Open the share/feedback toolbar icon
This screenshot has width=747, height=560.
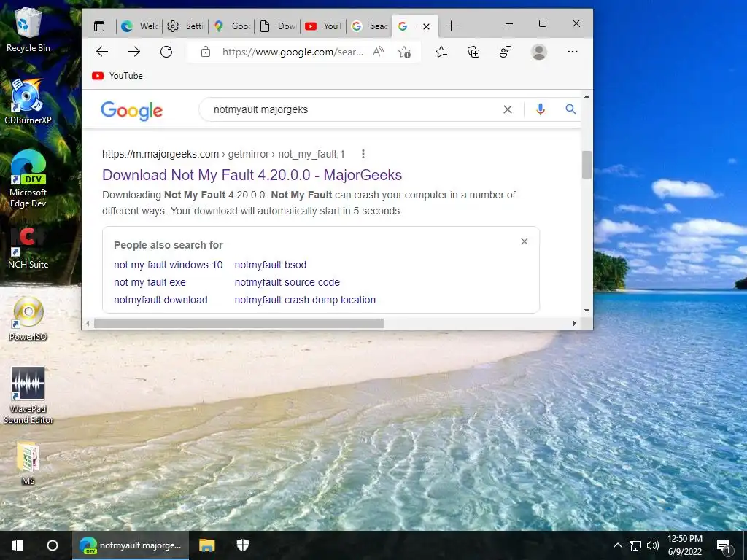pos(506,52)
